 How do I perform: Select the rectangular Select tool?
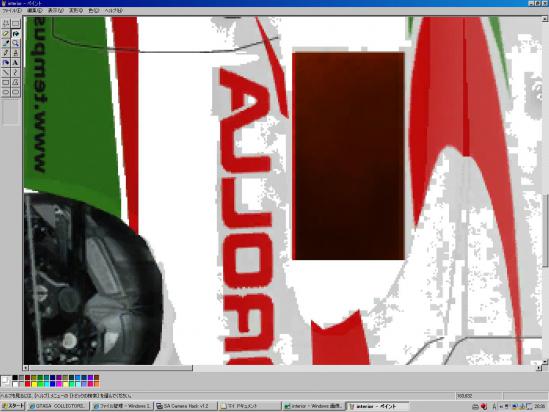[16, 24]
